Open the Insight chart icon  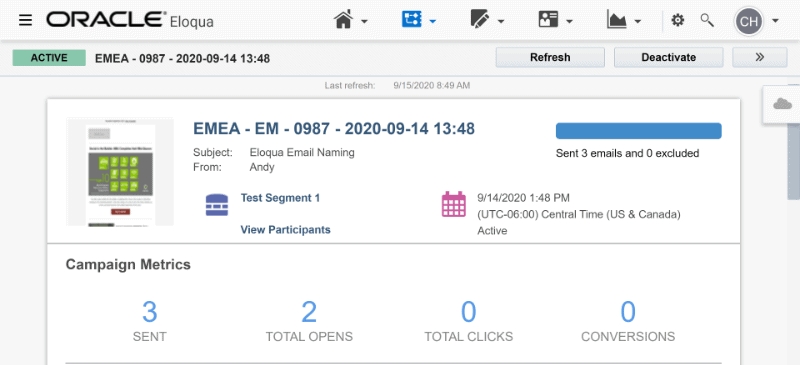[x=617, y=20]
